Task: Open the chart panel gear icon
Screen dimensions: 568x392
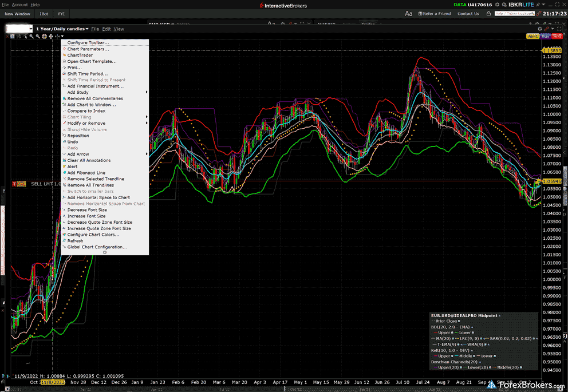Action: (540, 29)
